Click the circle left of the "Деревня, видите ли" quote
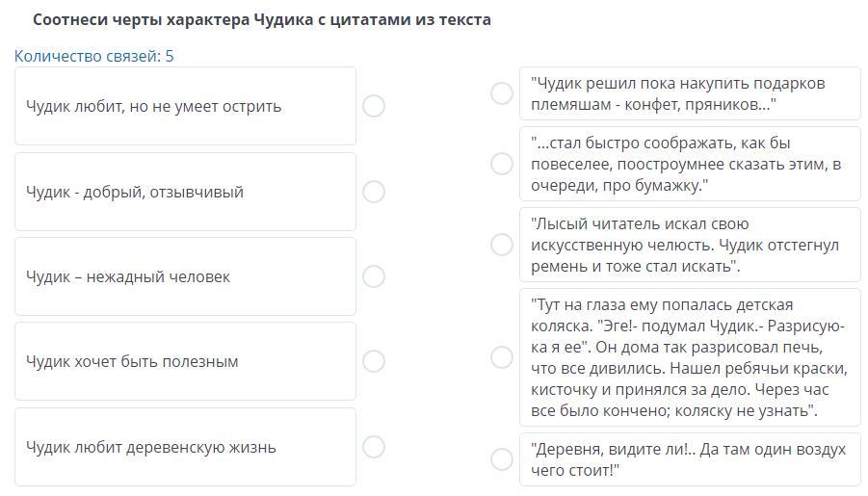The width and height of the screenshot is (868, 496). 502,459
